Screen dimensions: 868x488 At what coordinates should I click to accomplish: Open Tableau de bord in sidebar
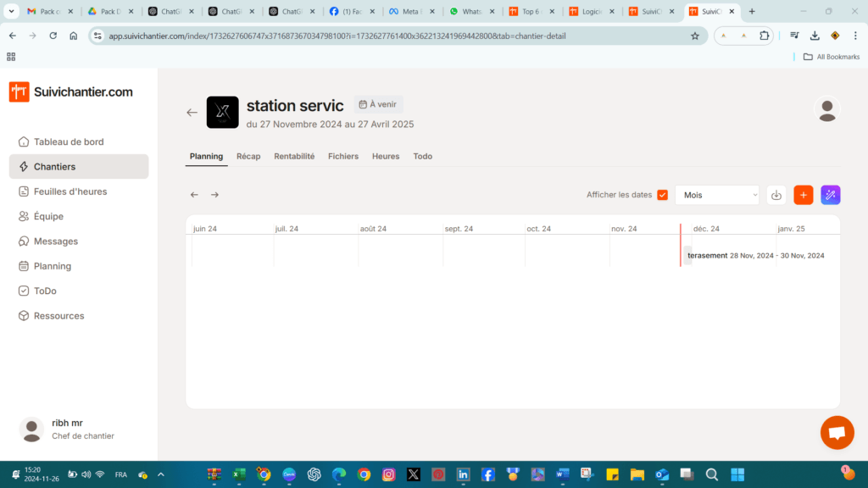(69, 141)
